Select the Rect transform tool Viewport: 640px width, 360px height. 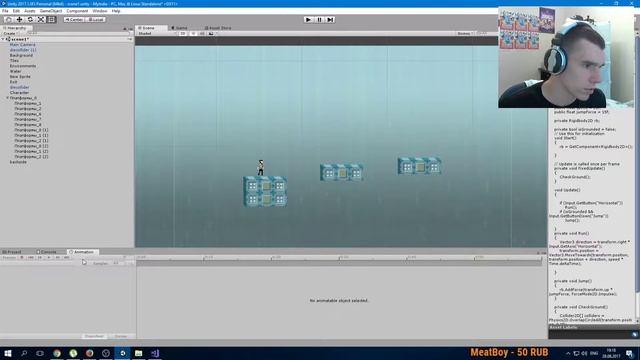coord(51,19)
